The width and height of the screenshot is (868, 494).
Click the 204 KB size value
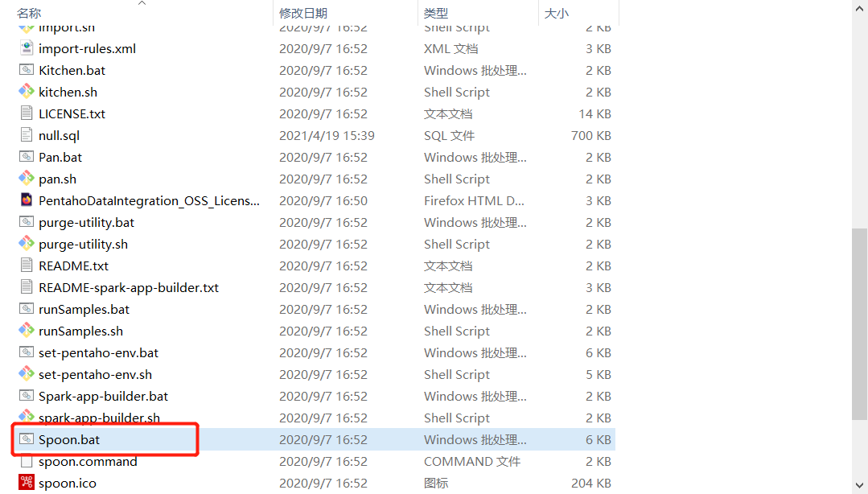590,484
